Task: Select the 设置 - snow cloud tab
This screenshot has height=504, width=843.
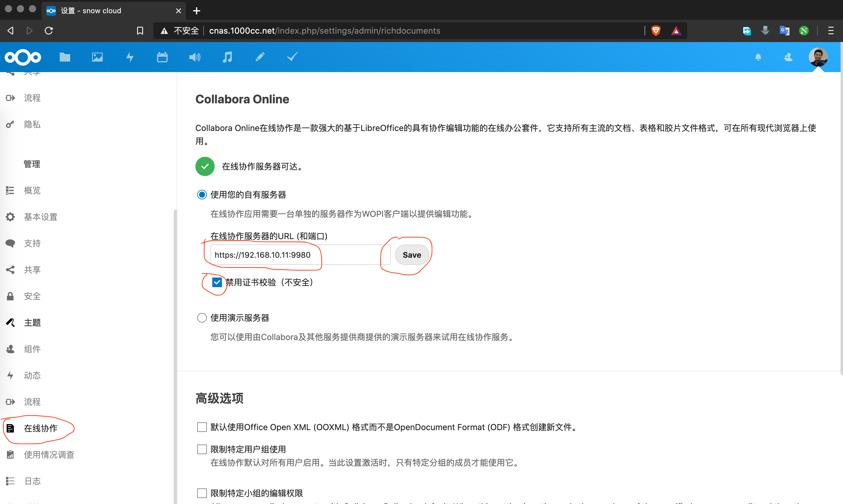Action: pyautogui.click(x=113, y=11)
